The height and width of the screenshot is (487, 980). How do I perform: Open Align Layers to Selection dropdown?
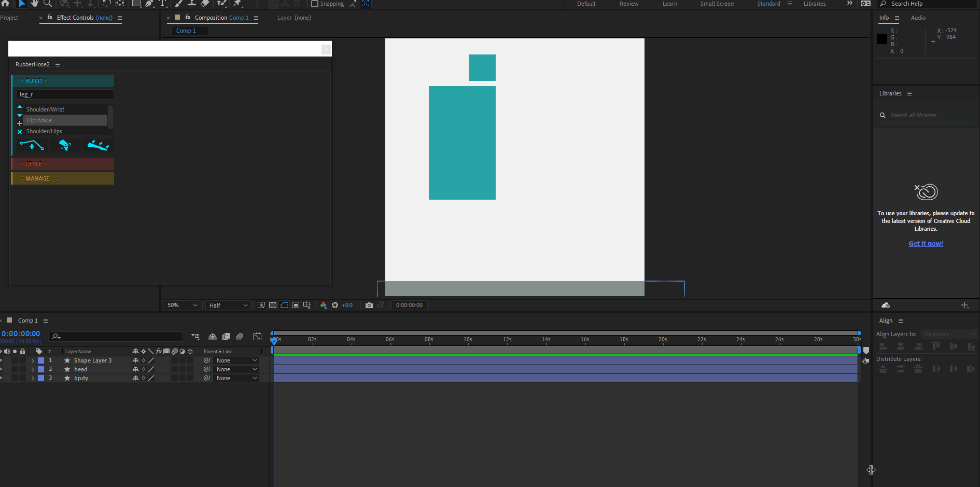pos(949,334)
